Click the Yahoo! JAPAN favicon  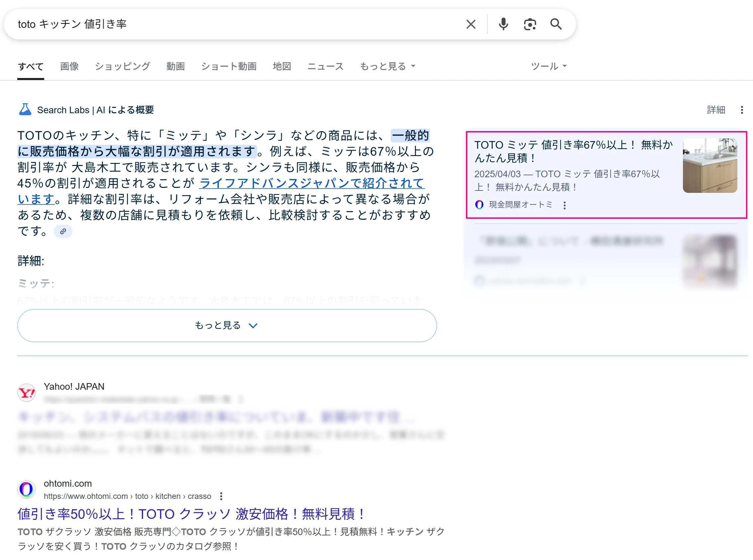(x=27, y=393)
